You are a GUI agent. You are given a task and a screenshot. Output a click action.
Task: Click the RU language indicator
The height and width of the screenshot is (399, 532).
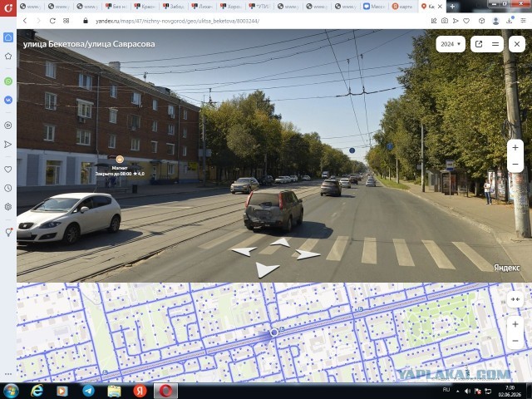point(446,390)
